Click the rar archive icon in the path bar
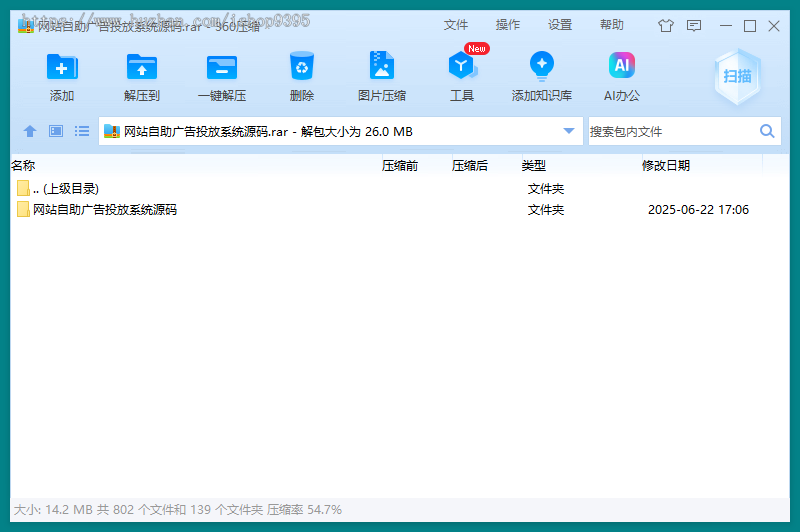800x532 pixels. coord(112,131)
